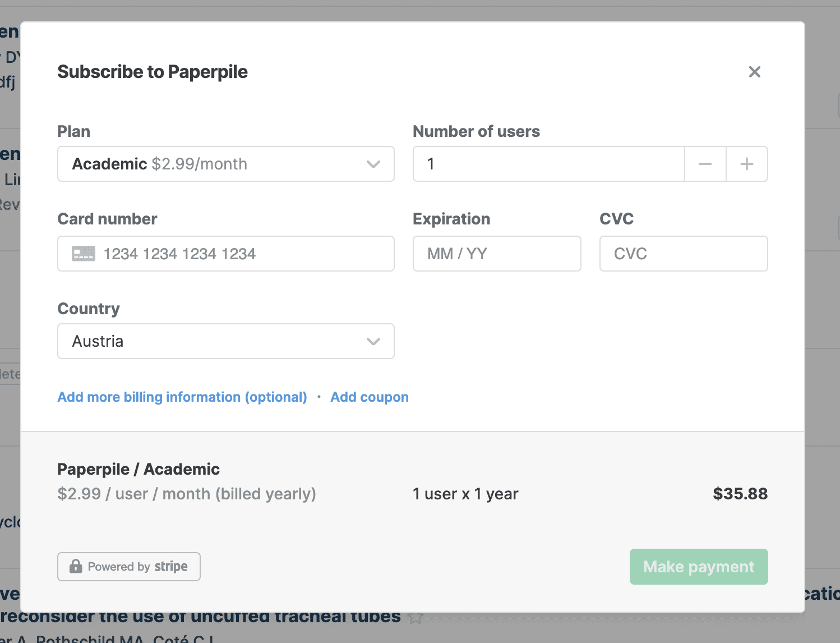Open the Country dropdown showing Austria
The image size is (840, 643).
[x=225, y=341]
